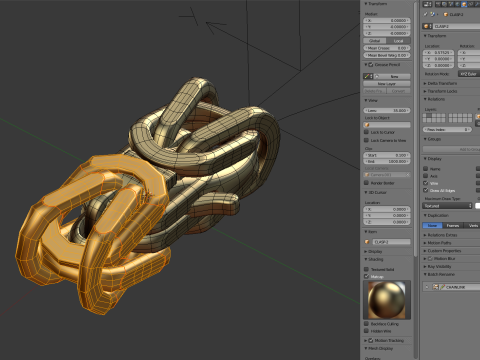Image resolution: width=480 pixels, height=360 pixels.
Task: Enable the Backface Culling checkbox
Action: click(366, 324)
